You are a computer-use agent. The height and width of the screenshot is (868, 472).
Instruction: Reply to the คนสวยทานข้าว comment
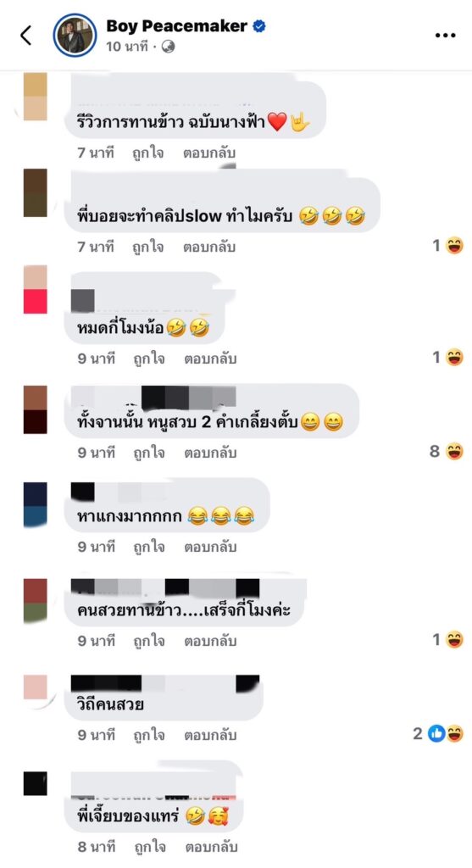tap(209, 641)
